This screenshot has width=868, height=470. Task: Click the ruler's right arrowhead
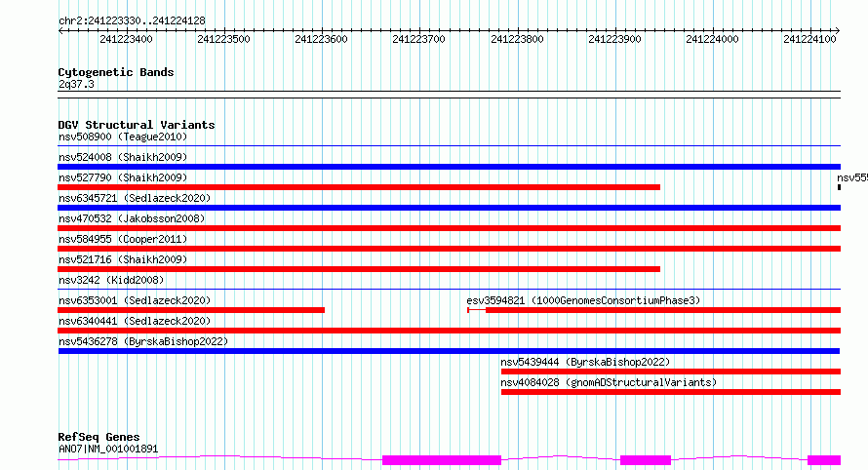838,30
